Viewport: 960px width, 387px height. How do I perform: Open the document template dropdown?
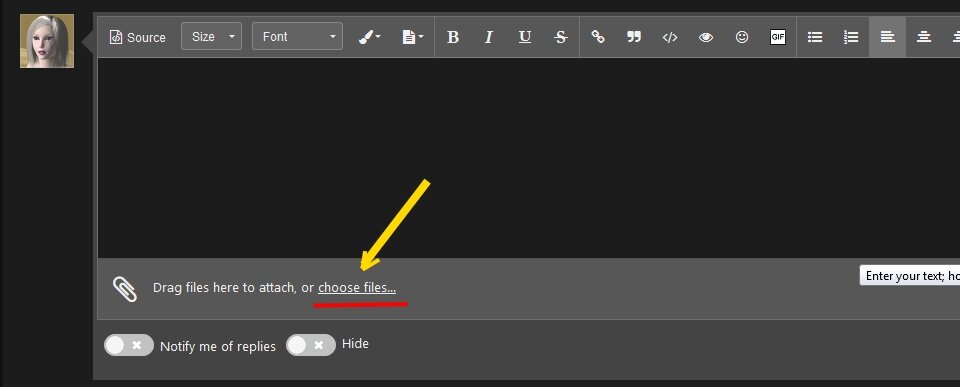[413, 37]
